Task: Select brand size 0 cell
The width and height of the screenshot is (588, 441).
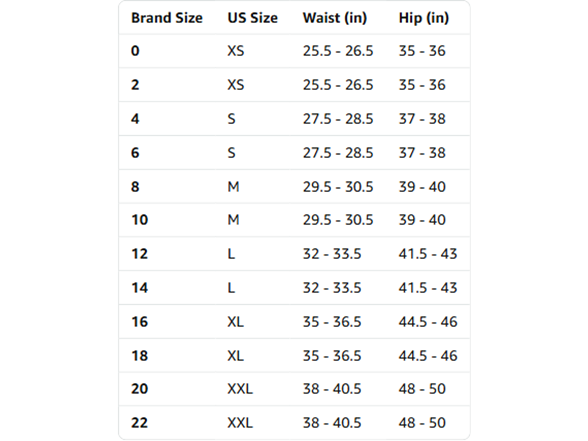Action: coord(135,51)
